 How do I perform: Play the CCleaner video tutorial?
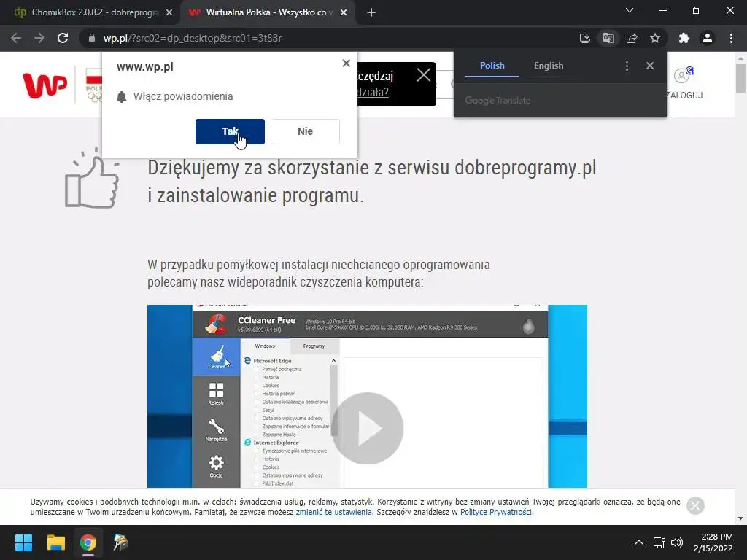click(x=368, y=428)
